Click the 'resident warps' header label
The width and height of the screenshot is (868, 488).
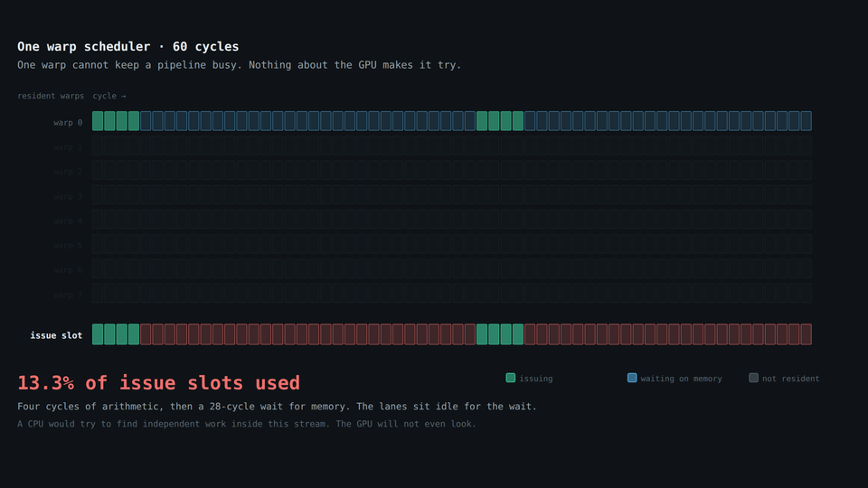point(51,96)
